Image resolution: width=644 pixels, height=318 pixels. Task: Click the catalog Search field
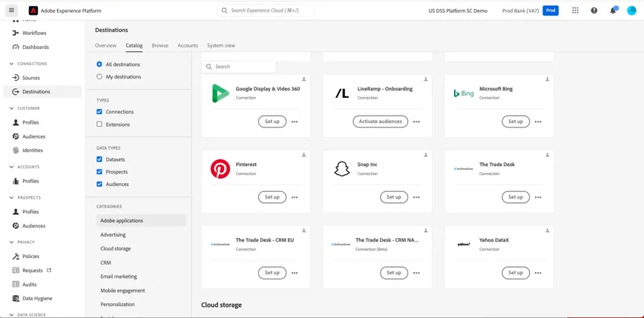(x=239, y=67)
